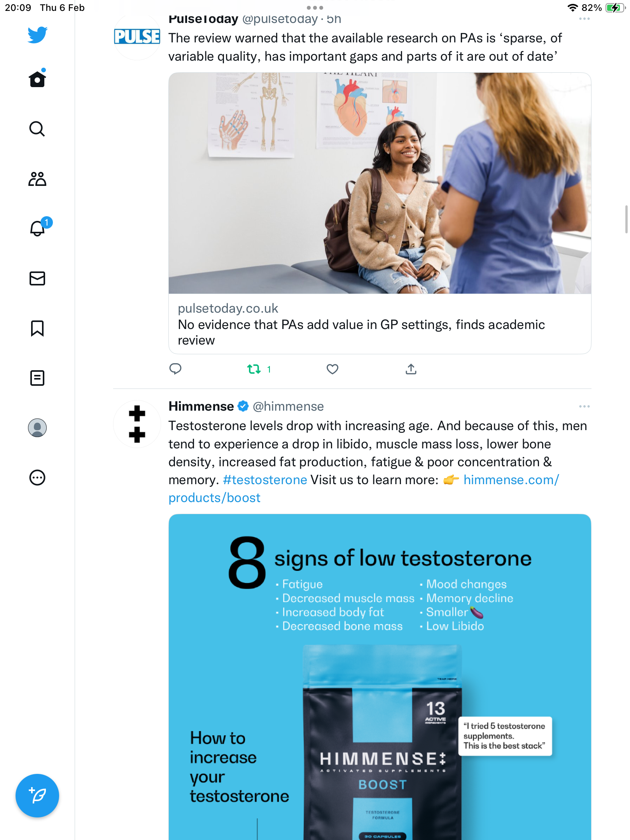This screenshot has height=840, width=630.
Task: Open the Search magnifier icon
Action: (x=37, y=129)
